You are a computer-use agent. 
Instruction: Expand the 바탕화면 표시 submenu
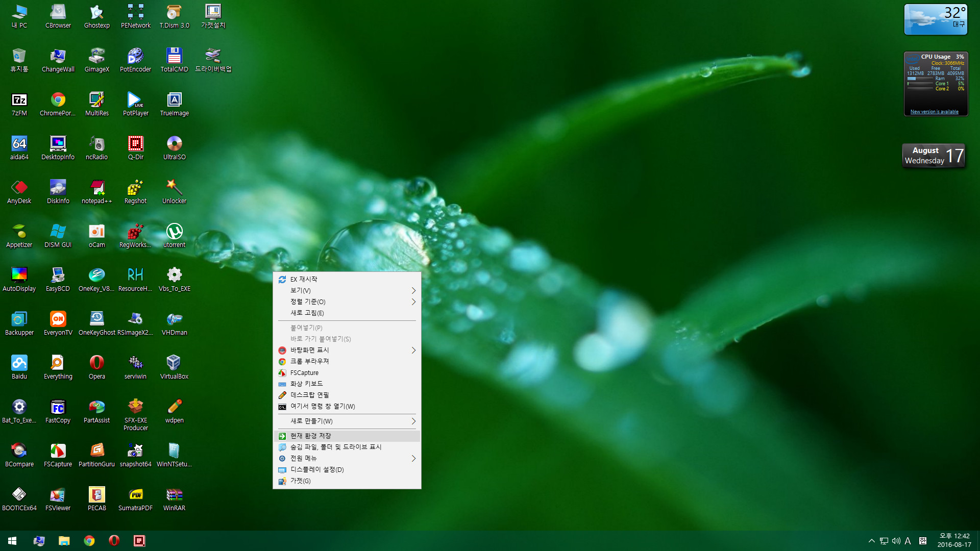(x=347, y=350)
